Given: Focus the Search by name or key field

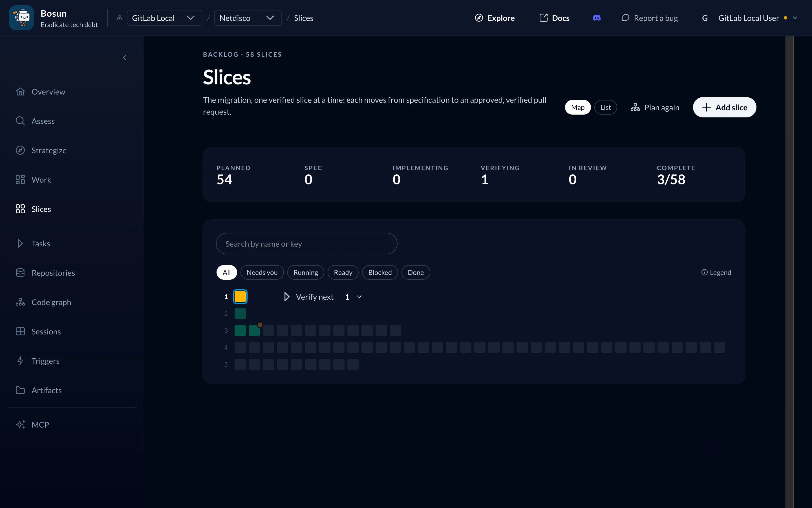Looking at the screenshot, I should (x=307, y=244).
